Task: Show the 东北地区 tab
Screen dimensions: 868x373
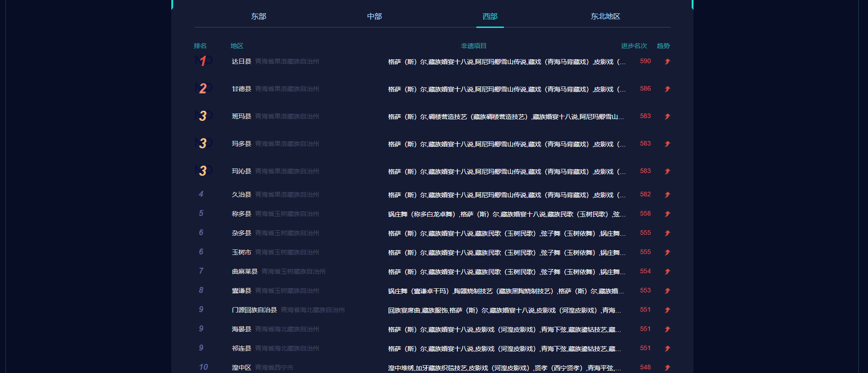Action: (x=605, y=16)
